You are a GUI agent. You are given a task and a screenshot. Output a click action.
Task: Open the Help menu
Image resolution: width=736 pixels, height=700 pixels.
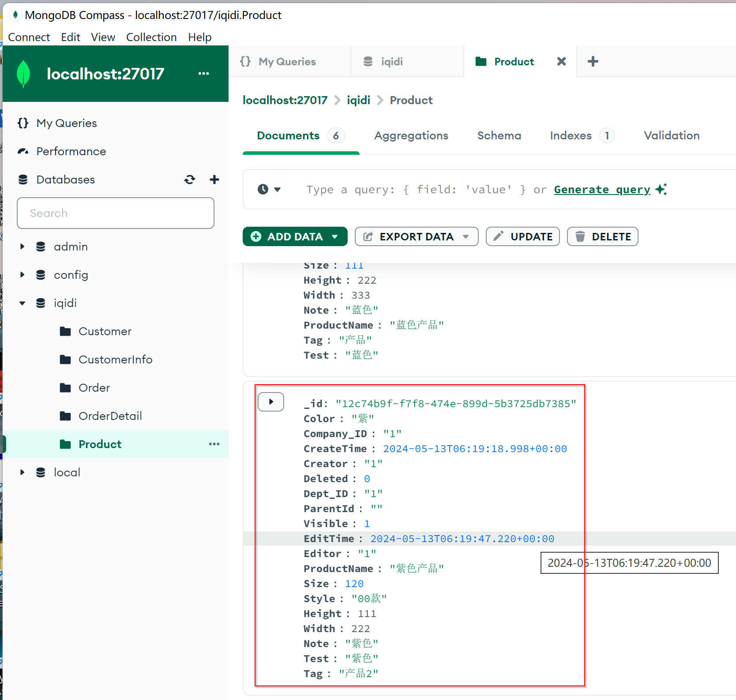point(200,37)
